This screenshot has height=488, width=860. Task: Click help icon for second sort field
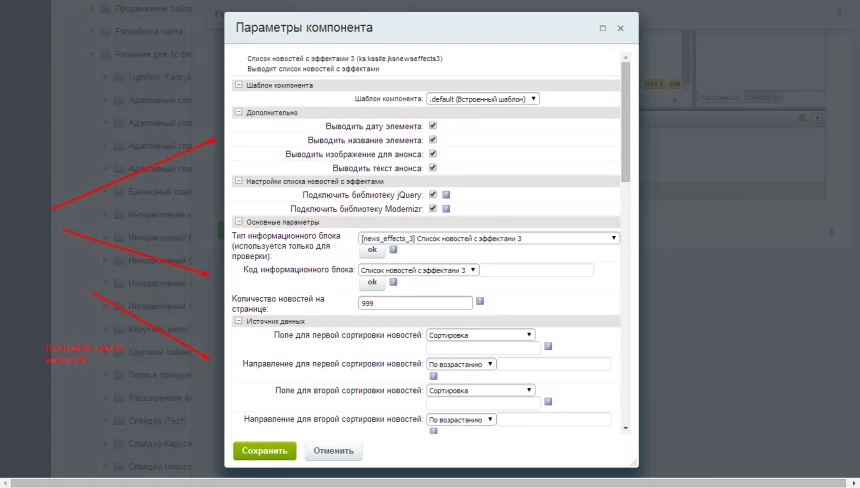[x=548, y=402]
